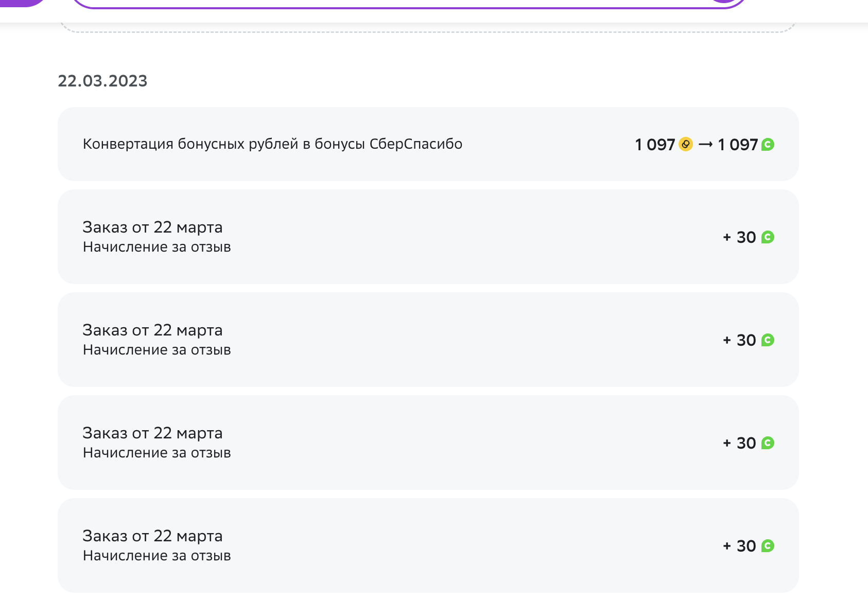The image size is (868, 601).
Task: Click the 1 097 amount beside the yellow coin
Action: tap(655, 145)
